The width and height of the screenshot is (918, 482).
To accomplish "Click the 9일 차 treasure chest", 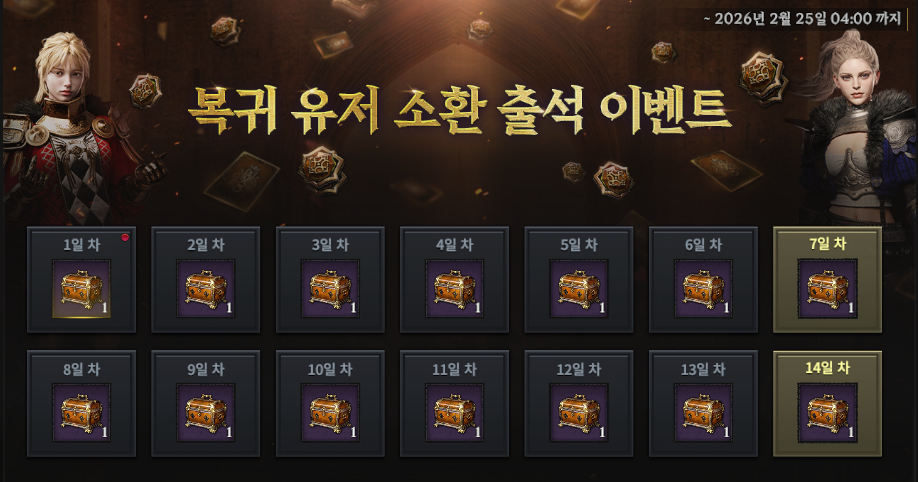I will [x=205, y=413].
